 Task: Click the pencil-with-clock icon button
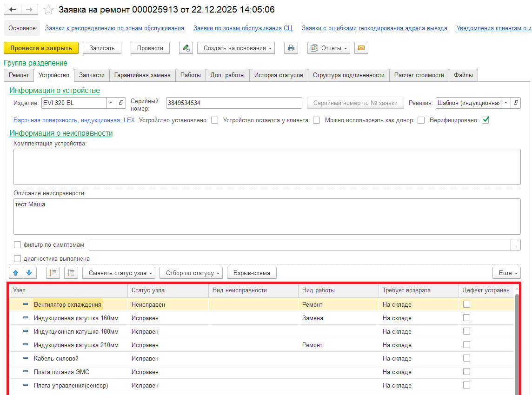[186, 48]
